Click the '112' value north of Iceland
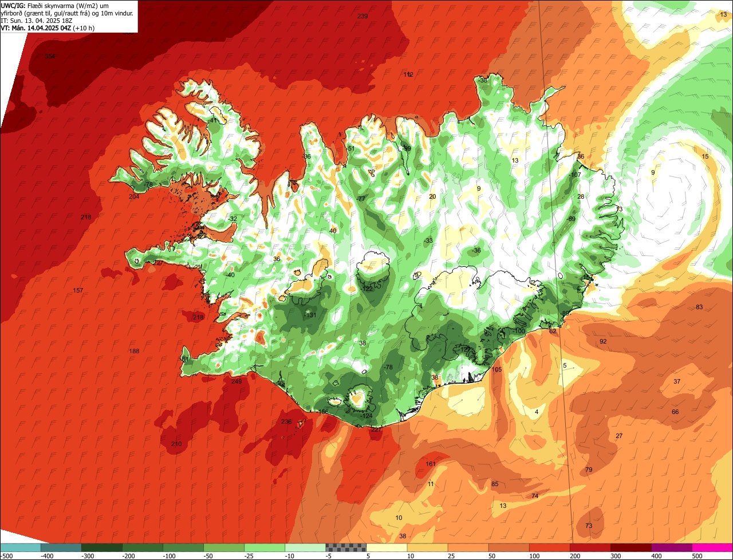The image size is (733, 560). pyautogui.click(x=408, y=74)
